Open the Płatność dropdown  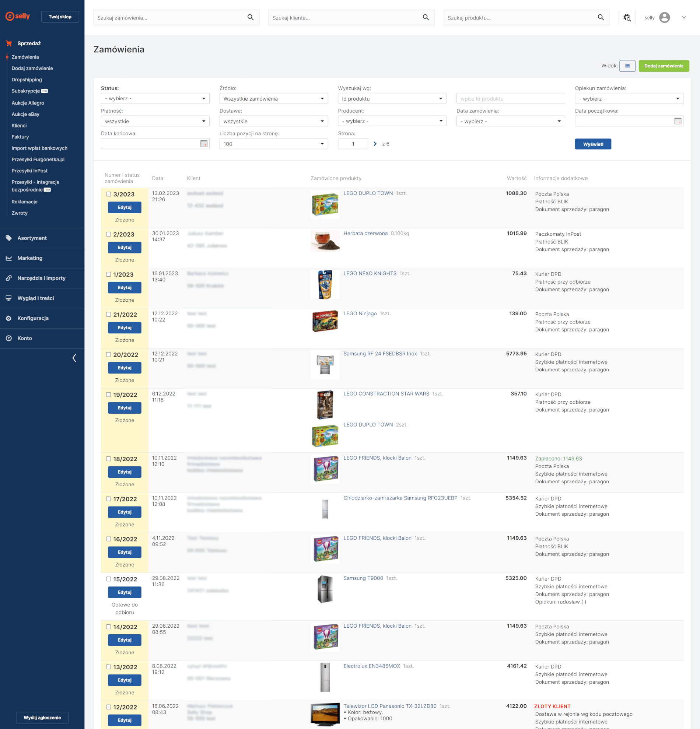coord(155,121)
